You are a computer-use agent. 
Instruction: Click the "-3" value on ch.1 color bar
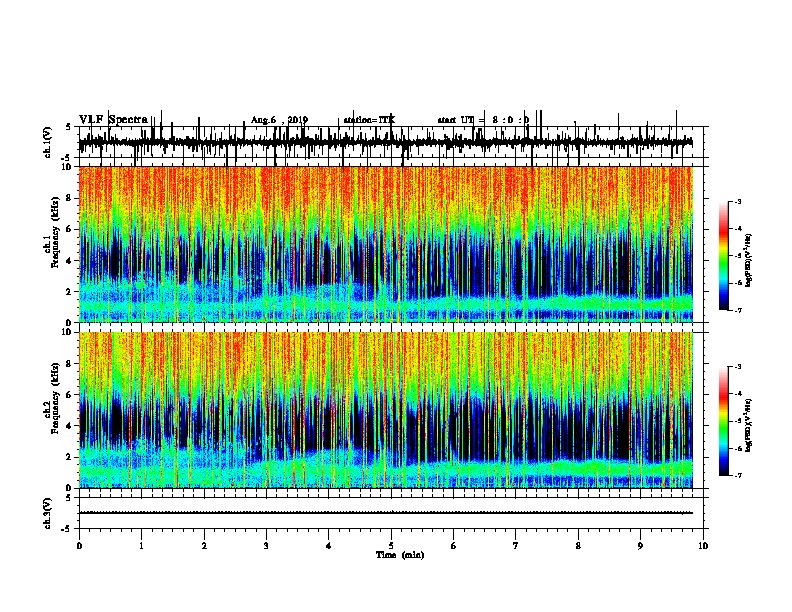pyautogui.click(x=738, y=201)
